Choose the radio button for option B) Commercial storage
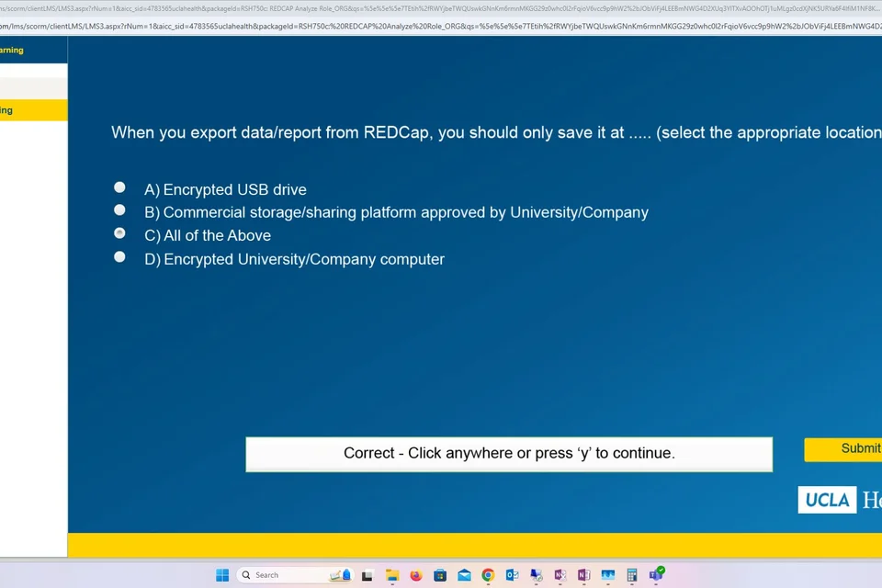Screen dimensions: 882x588 coord(119,209)
